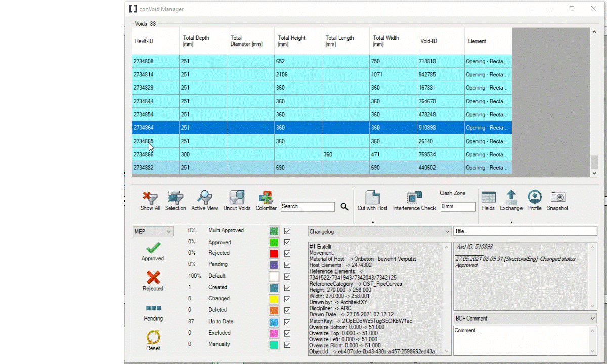607x364 pixels.
Task: Click the Clash Zone mm input field
Action: pos(458,207)
